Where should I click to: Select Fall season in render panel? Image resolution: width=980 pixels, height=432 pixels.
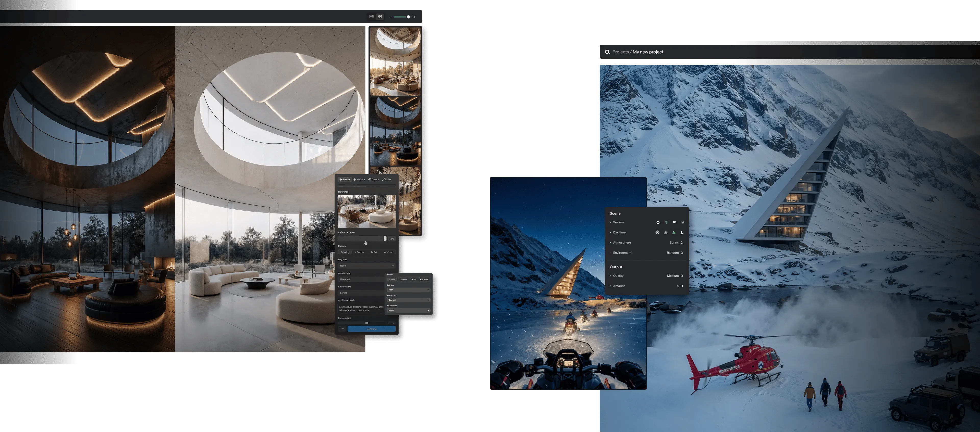pos(374,252)
